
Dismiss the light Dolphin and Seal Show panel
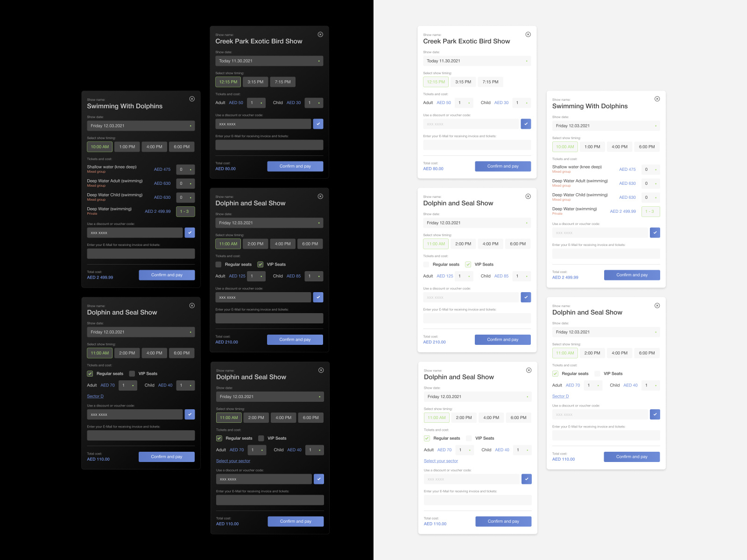pos(528,196)
